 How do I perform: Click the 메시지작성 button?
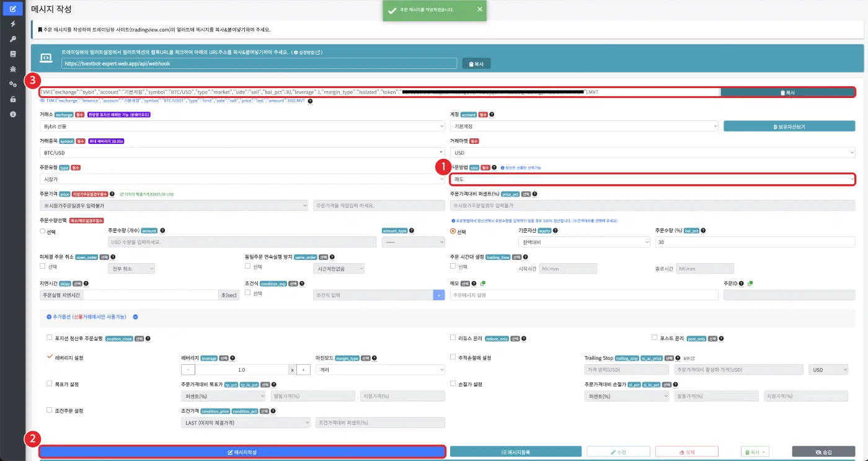click(x=242, y=452)
